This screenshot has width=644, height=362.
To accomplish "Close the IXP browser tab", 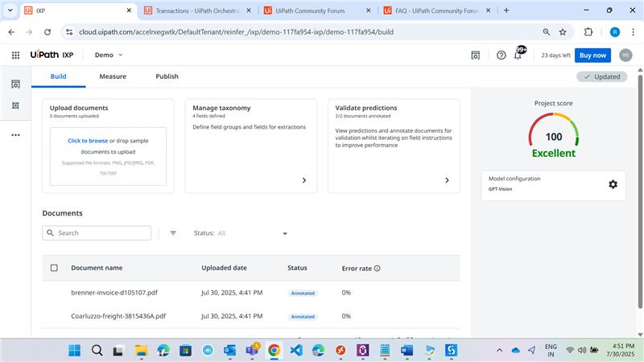I will (x=129, y=10).
